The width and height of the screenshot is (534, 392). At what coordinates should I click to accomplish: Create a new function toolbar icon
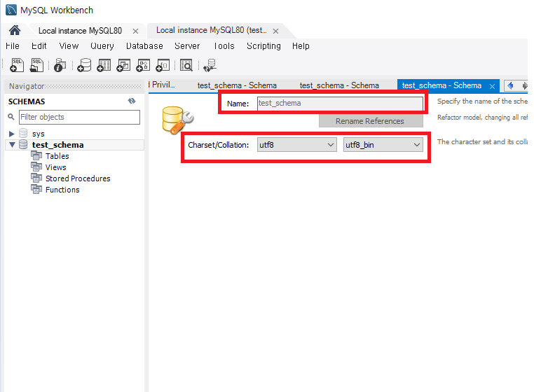pos(163,65)
